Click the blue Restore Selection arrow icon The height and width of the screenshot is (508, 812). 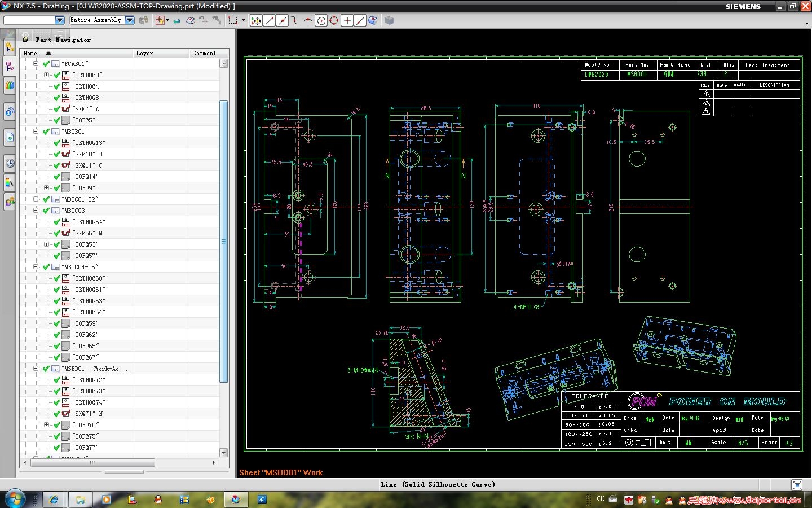click(177, 21)
